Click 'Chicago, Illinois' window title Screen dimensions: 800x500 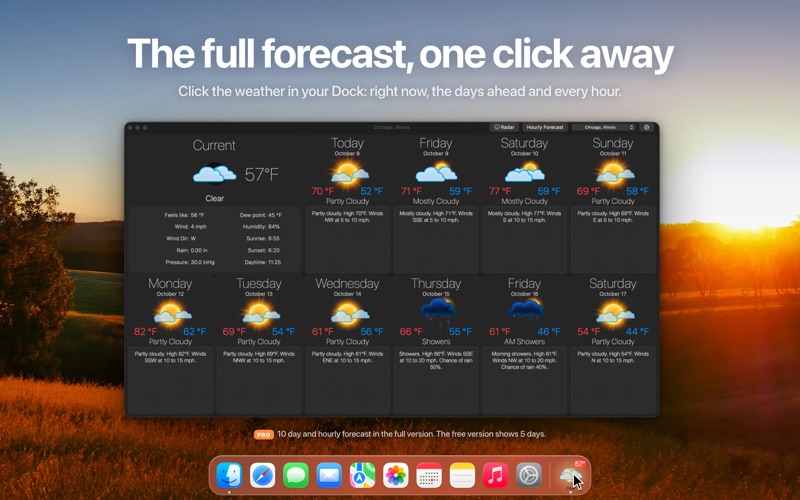pyautogui.click(x=391, y=127)
